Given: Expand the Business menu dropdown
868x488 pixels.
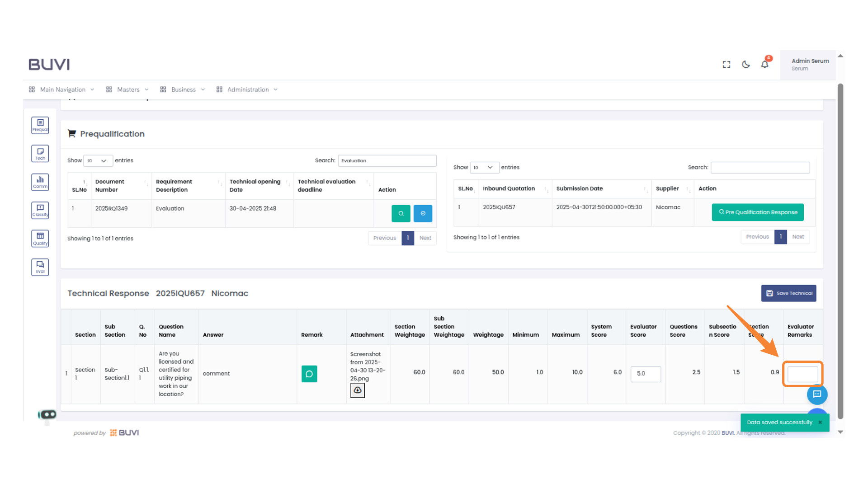Looking at the screenshot, I should pyautogui.click(x=183, y=89).
